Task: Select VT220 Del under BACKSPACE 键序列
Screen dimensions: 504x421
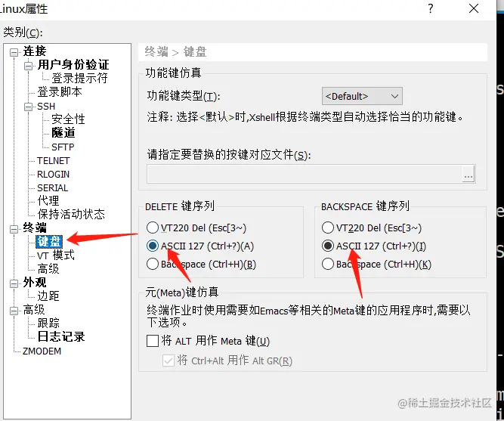Action: coord(327,228)
